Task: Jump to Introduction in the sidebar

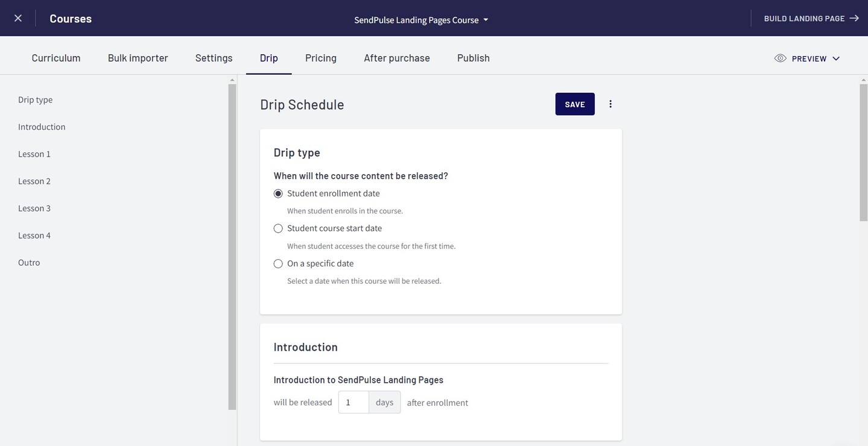Action: [42, 127]
